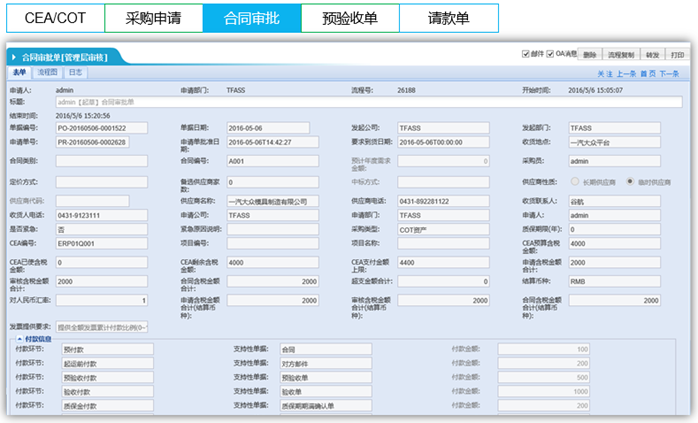Click the 紧急原因说明 field
Image resolution: width=698 pixels, height=423 pixels.
point(273,229)
